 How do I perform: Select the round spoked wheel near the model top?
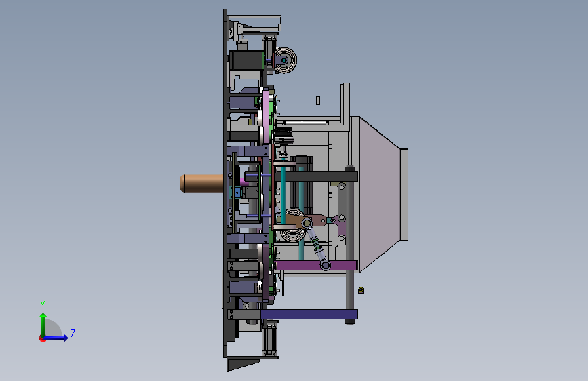pyautogui.click(x=285, y=60)
